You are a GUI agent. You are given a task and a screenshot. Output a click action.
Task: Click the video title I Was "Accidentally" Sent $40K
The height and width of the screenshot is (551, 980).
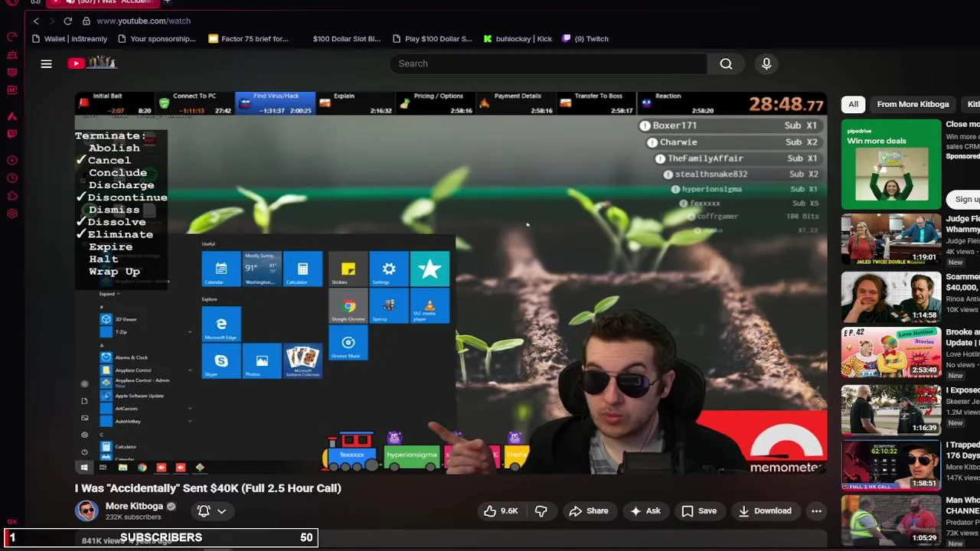point(208,487)
